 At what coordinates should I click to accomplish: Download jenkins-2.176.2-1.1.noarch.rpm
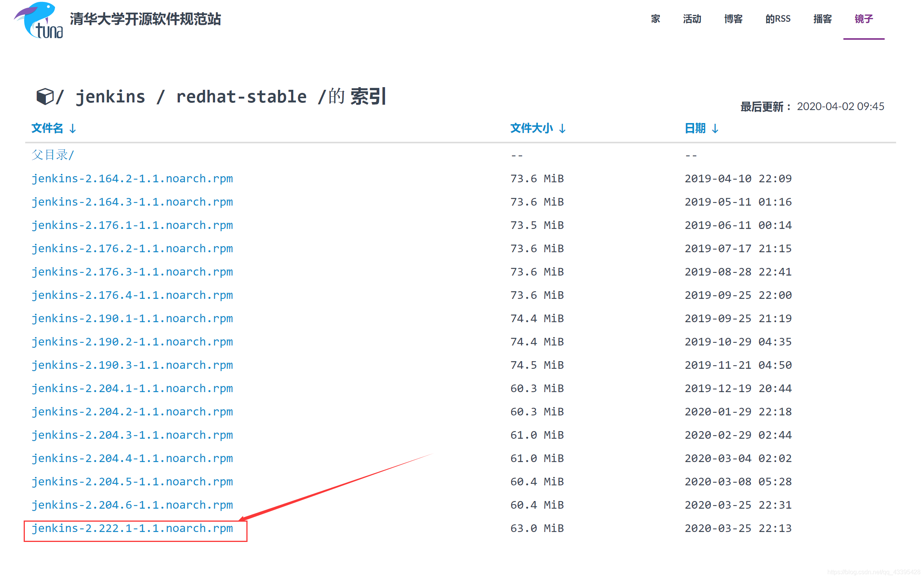click(x=132, y=248)
